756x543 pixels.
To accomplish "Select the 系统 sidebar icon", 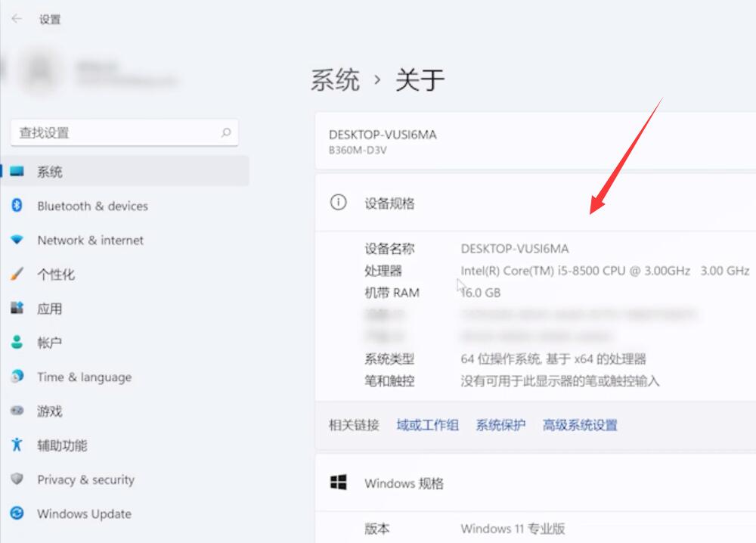I will [20, 172].
